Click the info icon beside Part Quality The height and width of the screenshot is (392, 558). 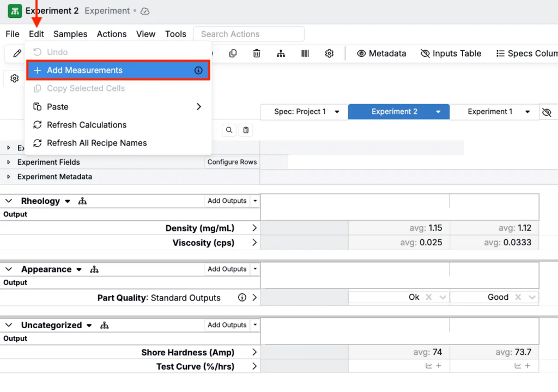pyautogui.click(x=242, y=298)
